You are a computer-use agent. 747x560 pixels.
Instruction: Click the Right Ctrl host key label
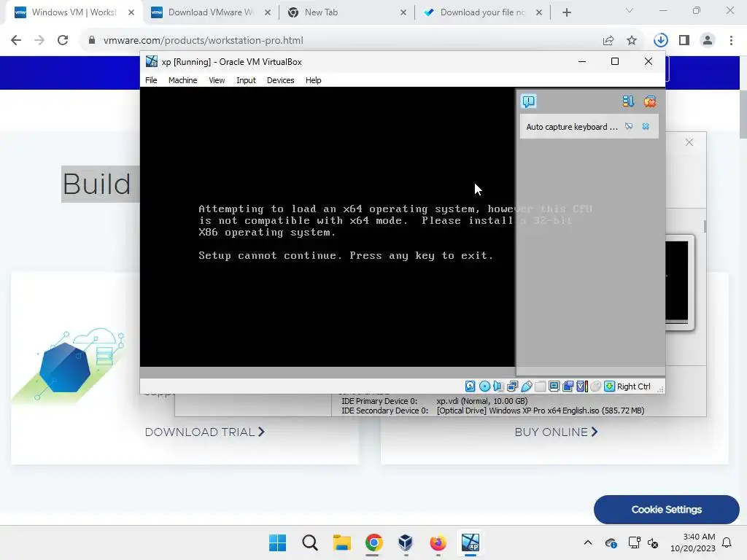point(634,386)
